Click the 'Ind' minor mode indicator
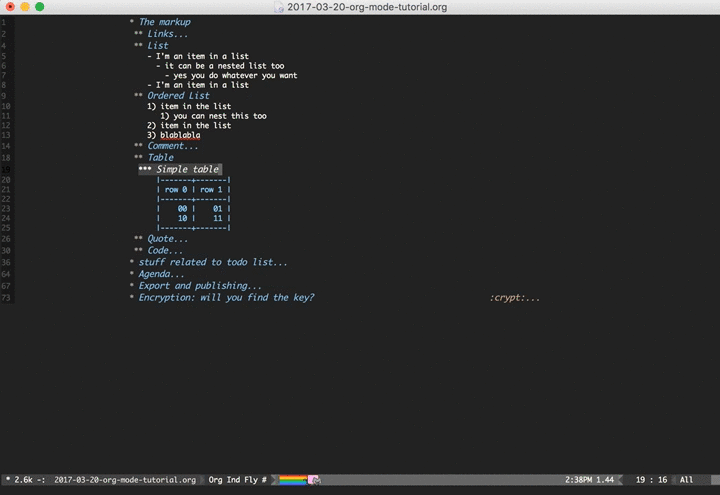 tap(233, 480)
